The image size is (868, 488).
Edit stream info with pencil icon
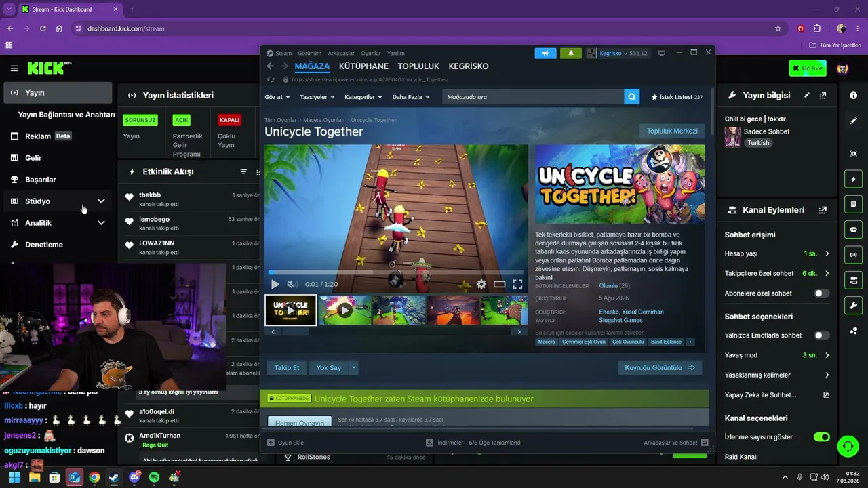pyautogui.click(x=806, y=96)
